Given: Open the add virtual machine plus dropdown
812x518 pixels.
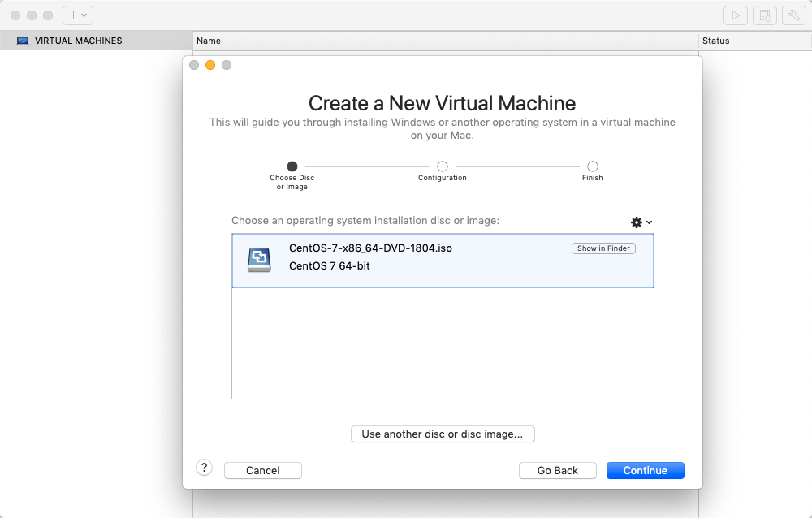Looking at the screenshot, I should (78, 15).
